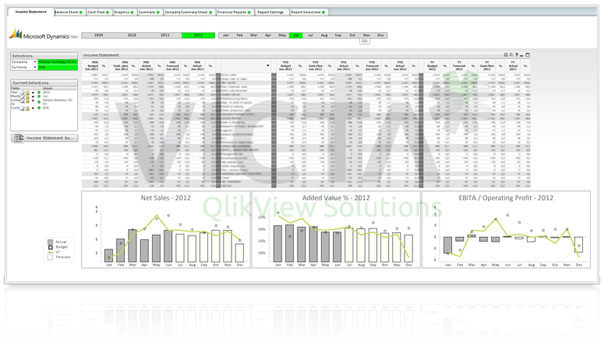Viewport: 608px width, 364px height.
Task: Open the row-label column dropdown in table header
Action: tap(268, 65)
